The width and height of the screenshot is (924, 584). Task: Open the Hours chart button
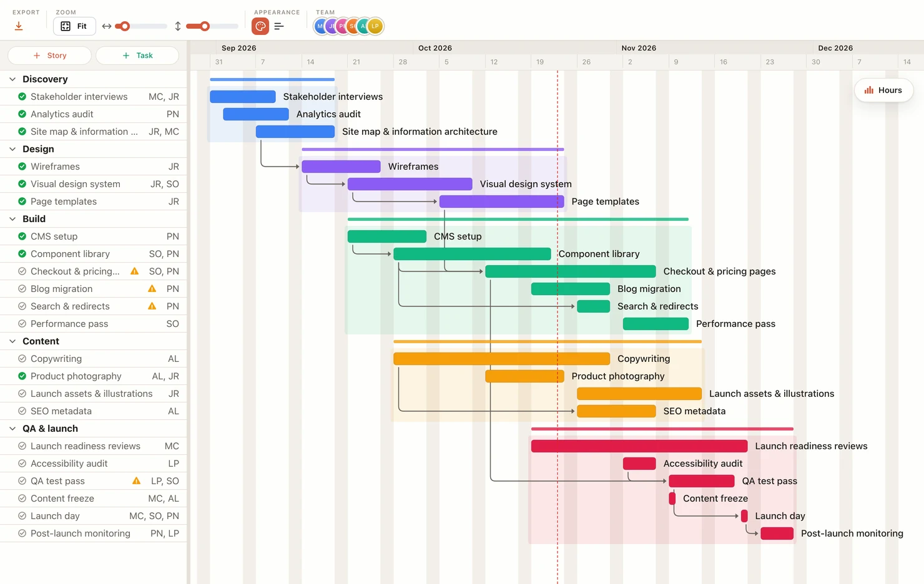pos(883,90)
